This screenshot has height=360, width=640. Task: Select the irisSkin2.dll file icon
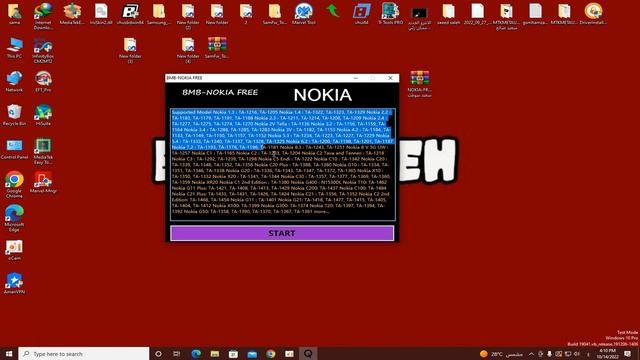pyautogui.click(x=101, y=14)
